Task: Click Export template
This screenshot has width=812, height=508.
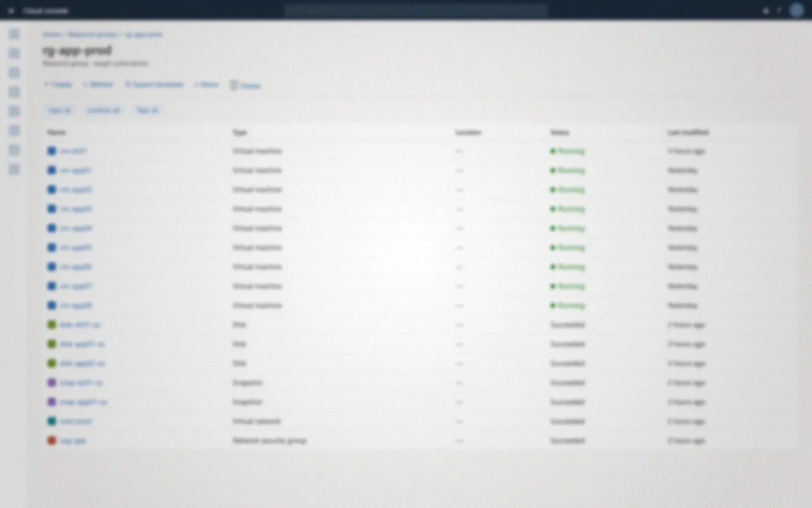Action: click(x=154, y=84)
